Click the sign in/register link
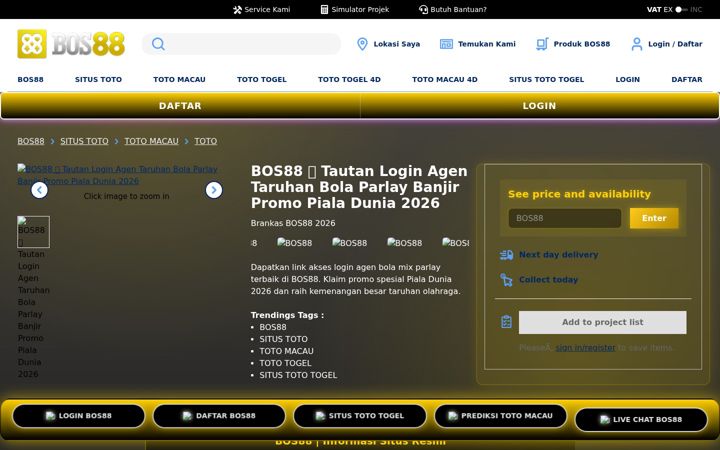720x450 pixels. (x=585, y=348)
